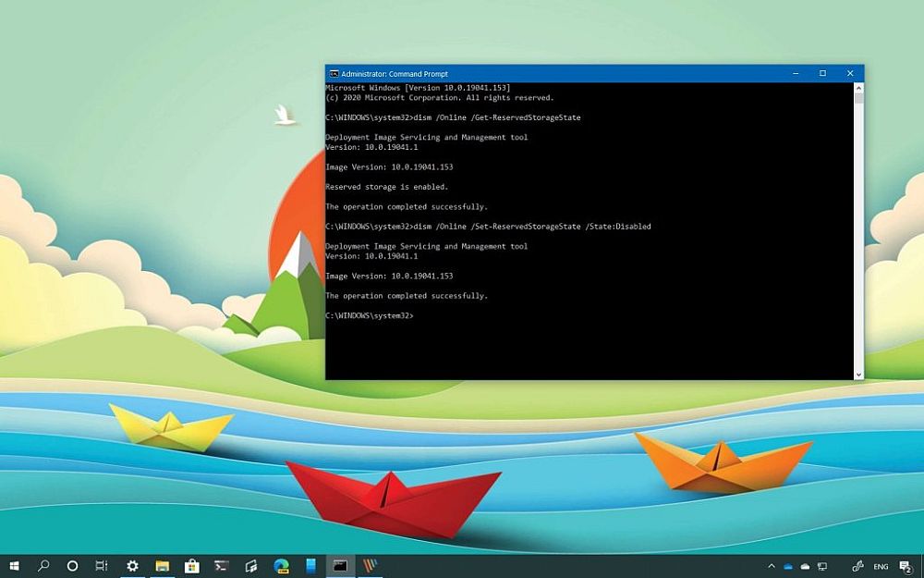The width and height of the screenshot is (924, 578).
Task: Click the pen/link tray icon
Action: click(x=858, y=566)
